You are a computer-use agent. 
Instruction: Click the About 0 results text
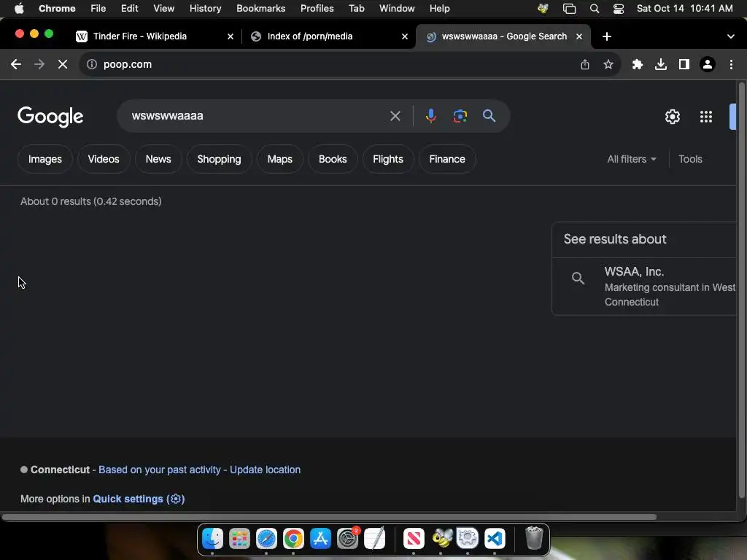point(91,201)
